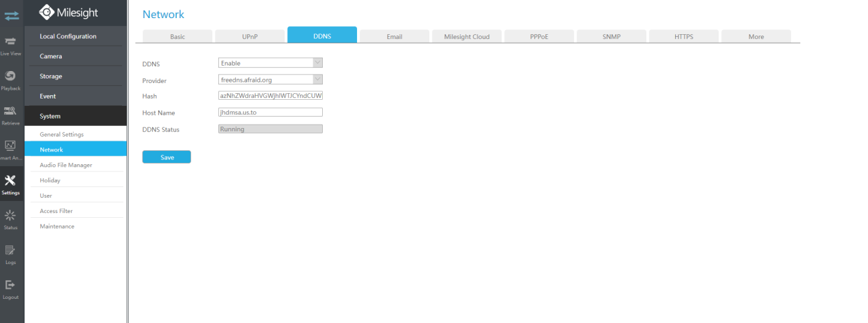The image size is (868, 323).
Task: Open the Status sidebar icon
Action: click(11, 215)
